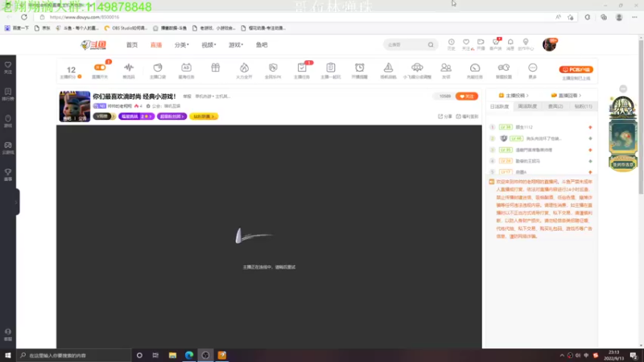Click the browser refresh button

click(24, 17)
